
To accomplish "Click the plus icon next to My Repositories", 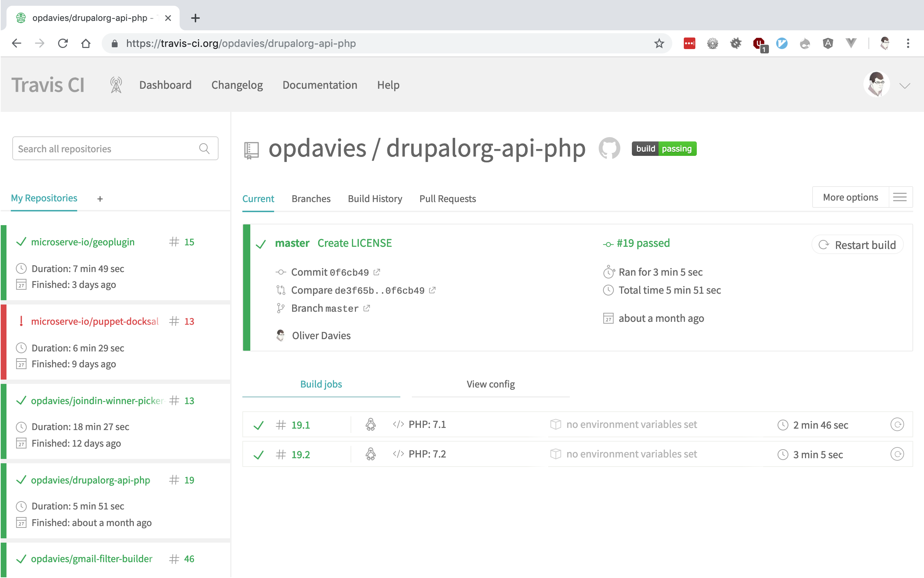I will point(100,199).
